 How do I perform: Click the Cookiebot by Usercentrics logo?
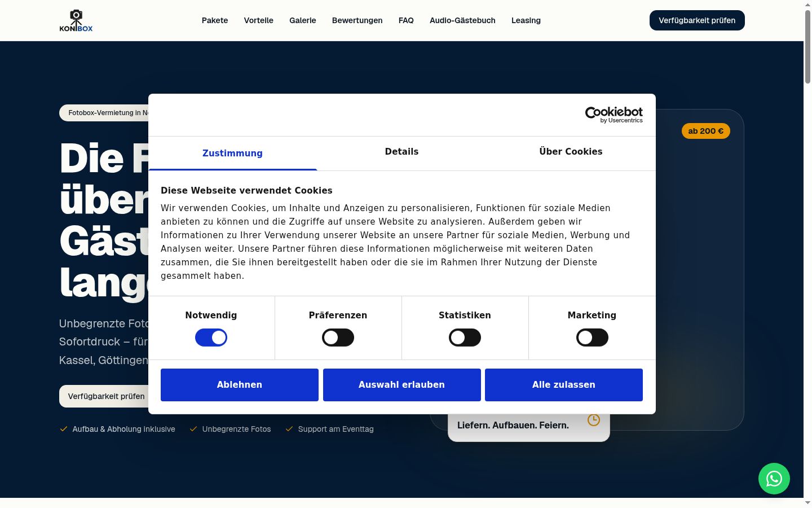point(614,115)
